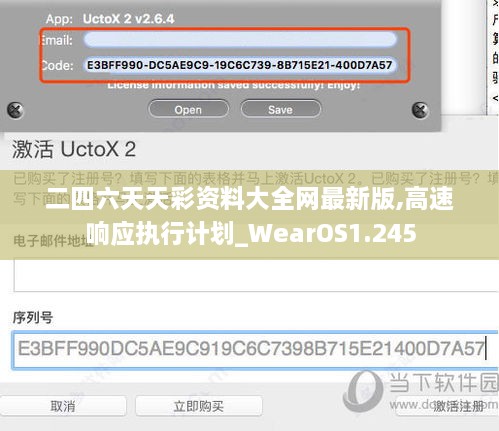Screen dimensions: 499x431
Task: Focus the keygen Email field
Action: pos(240,40)
